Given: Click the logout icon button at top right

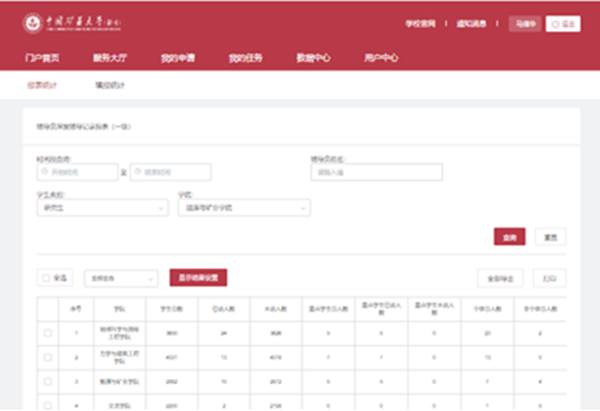Looking at the screenshot, I should pos(565,22).
